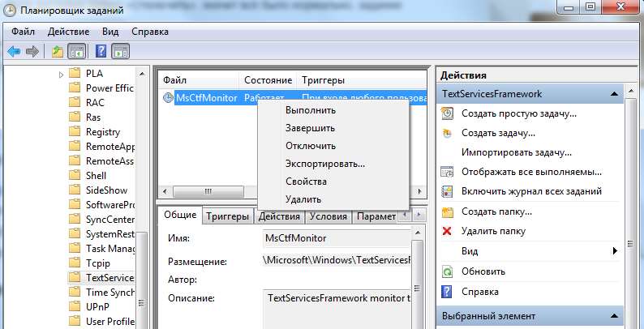Toggle the Show/Hide Console Tree toolbar button

click(76, 52)
